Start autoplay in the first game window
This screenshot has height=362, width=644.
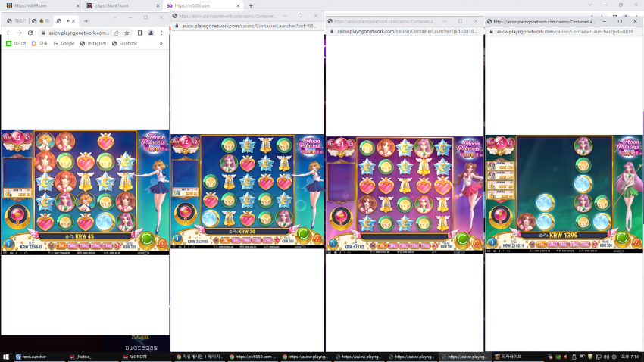click(162, 244)
